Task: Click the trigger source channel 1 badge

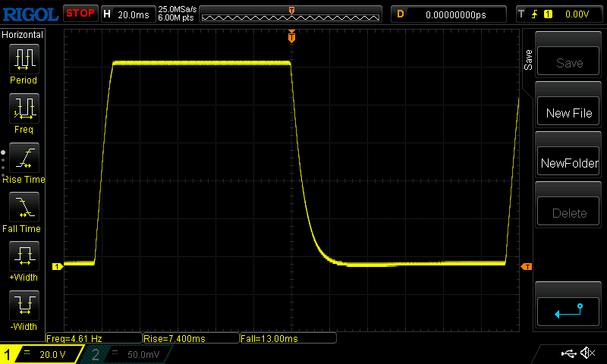Action: [548, 14]
